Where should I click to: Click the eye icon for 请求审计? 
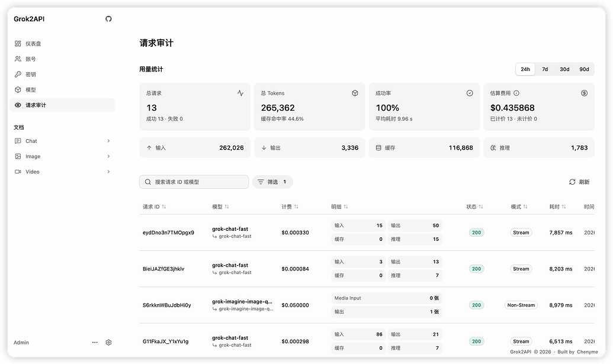(18, 105)
